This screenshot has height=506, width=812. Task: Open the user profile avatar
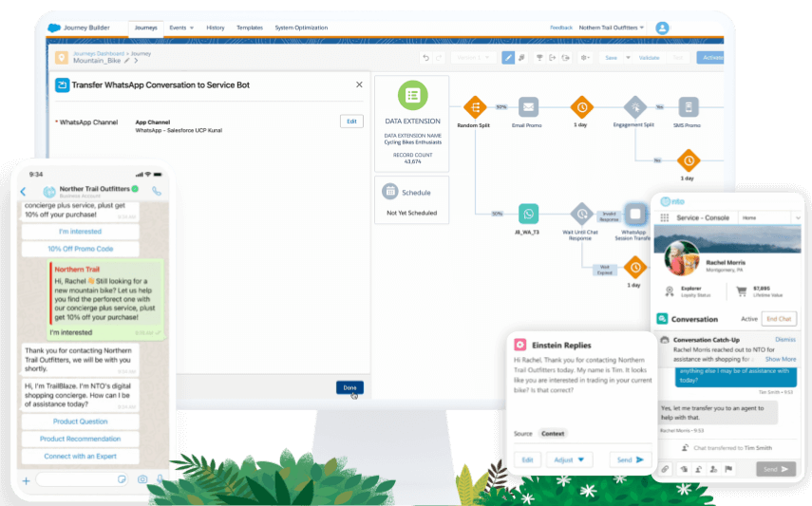click(662, 28)
